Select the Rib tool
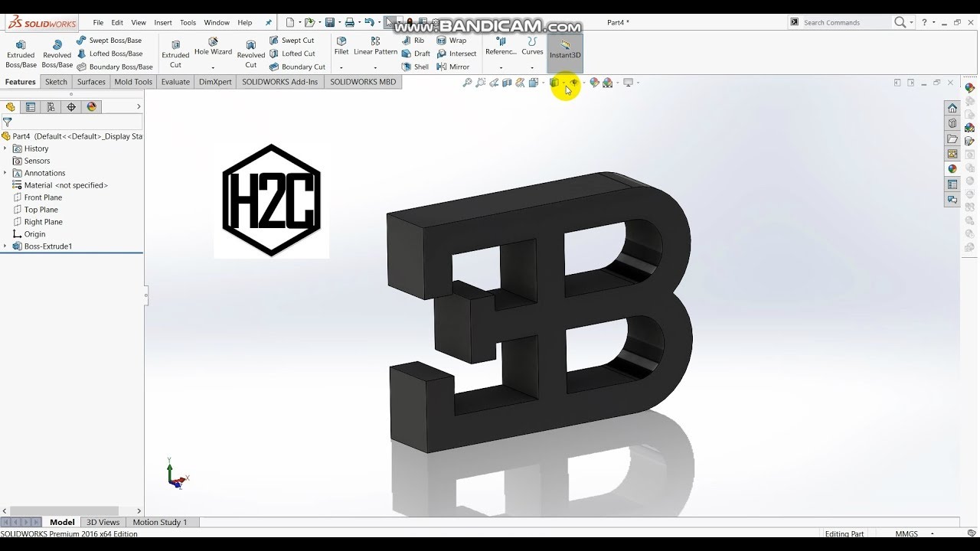 (x=413, y=41)
